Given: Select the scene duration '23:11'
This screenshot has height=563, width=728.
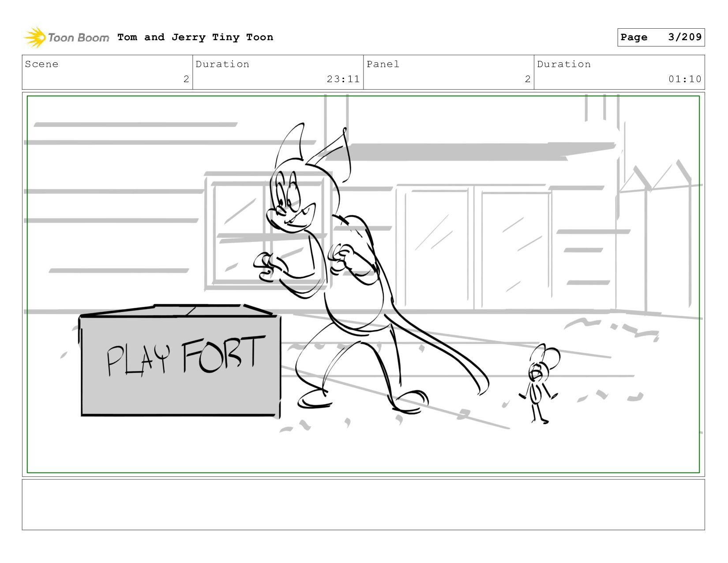Looking at the screenshot, I should click(343, 79).
